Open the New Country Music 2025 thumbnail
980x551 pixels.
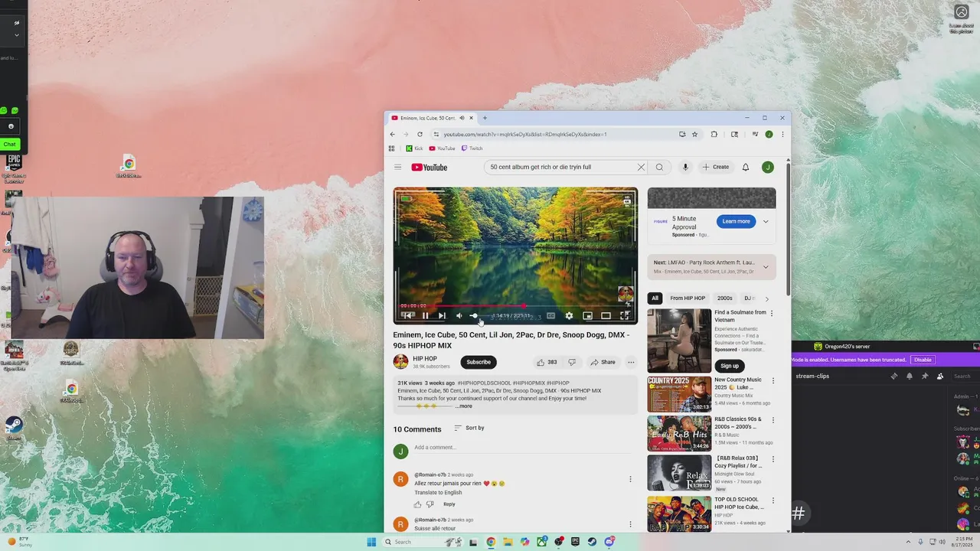tap(679, 394)
